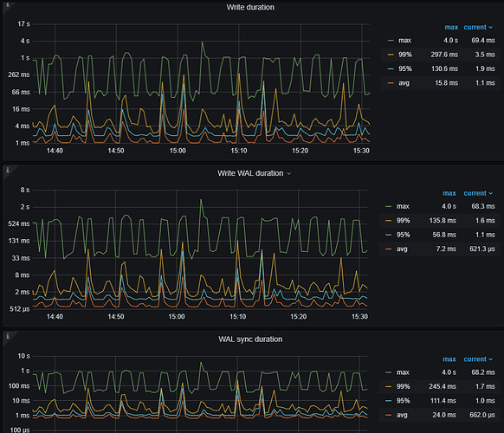
Task: Click the 111.4 ms value in WAL sync duration legend
Action: pyautogui.click(x=443, y=401)
